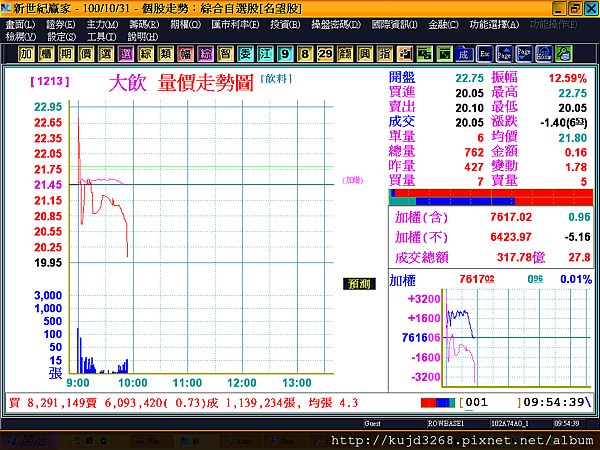Click the 振幅 value 12.59%
600x450 pixels.
click(x=567, y=78)
